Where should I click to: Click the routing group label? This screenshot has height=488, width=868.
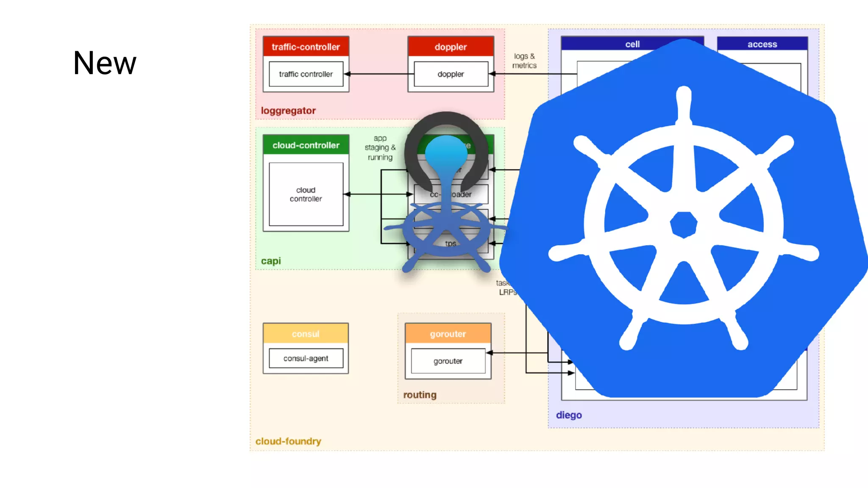pos(420,395)
